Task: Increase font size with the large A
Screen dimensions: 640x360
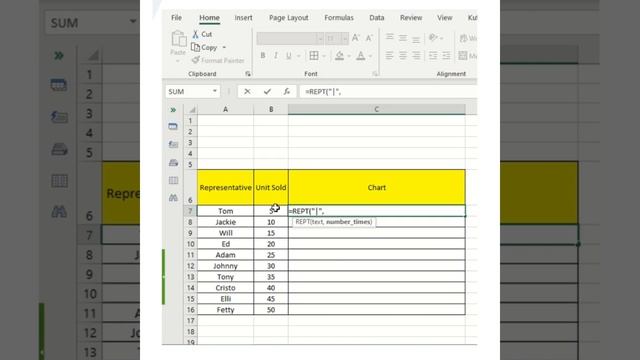Action: [x=356, y=38]
